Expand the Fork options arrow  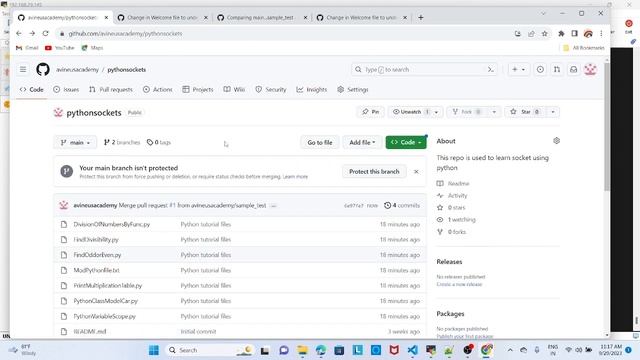coord(494,112)
